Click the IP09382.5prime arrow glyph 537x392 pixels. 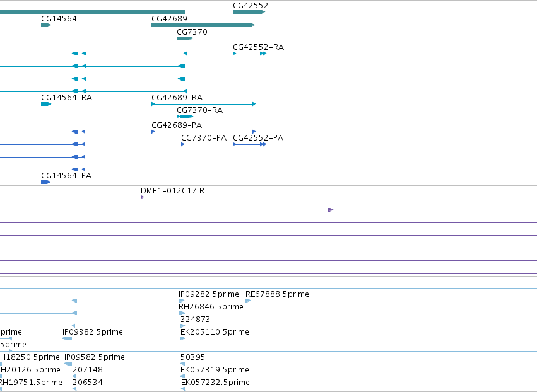(67, 338)
